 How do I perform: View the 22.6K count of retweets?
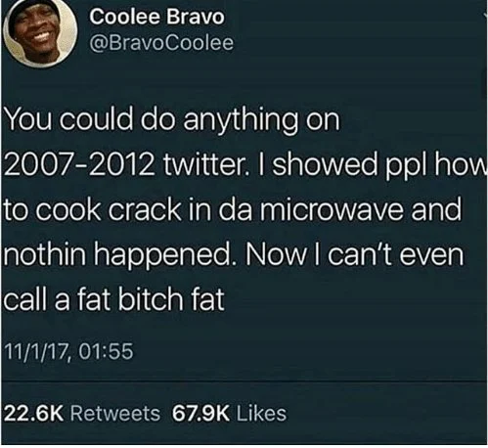point(33,413)
